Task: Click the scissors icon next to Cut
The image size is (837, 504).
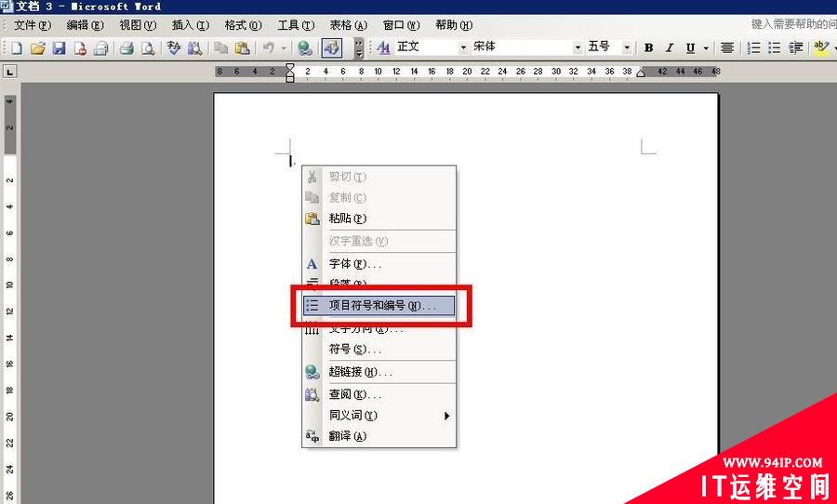Action: pyautogui.click(x=312, y=177)
